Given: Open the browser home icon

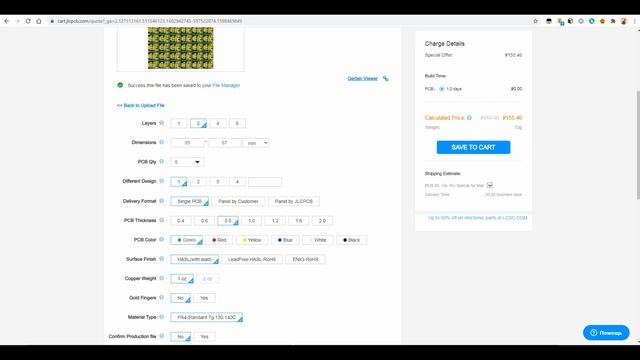Looking at the screenshot, I should [x=39, y=21].
